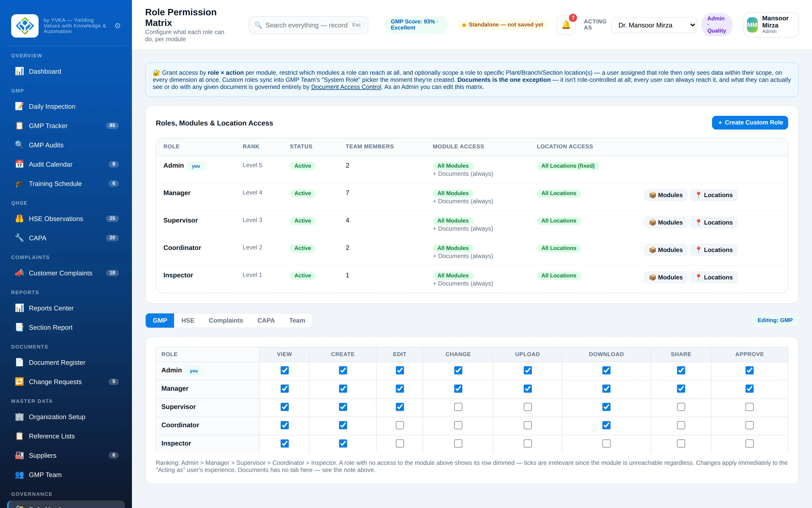Uncheck Manager Approve permission

coord(749,389)
